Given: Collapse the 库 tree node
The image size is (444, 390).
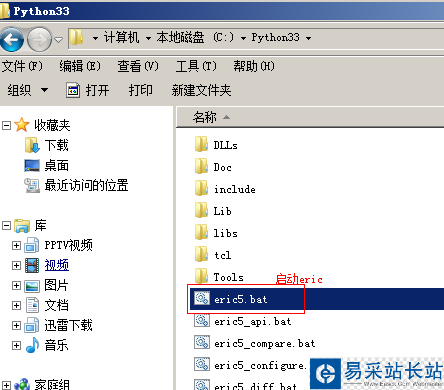Looking at the screenshot, I should [x=6, y=226].
